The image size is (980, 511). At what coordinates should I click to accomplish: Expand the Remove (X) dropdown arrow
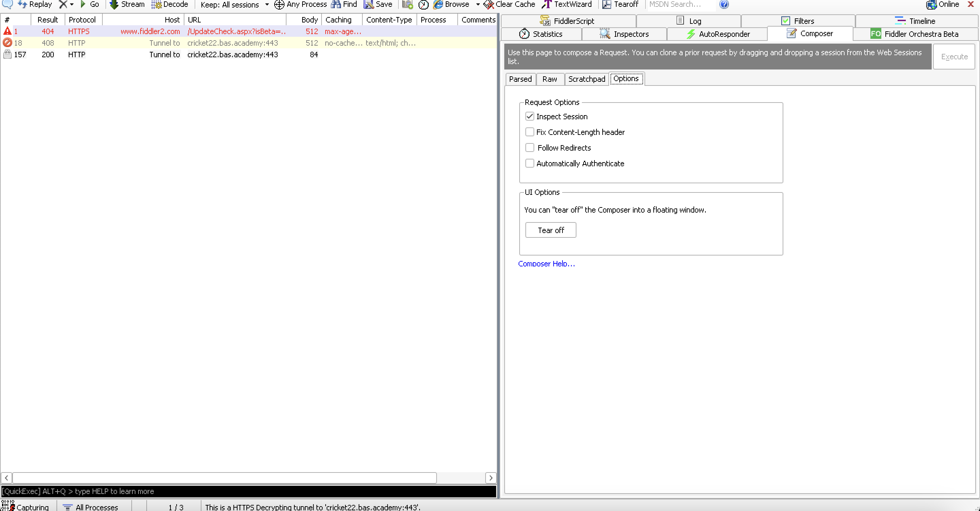(x=72, y=4)
